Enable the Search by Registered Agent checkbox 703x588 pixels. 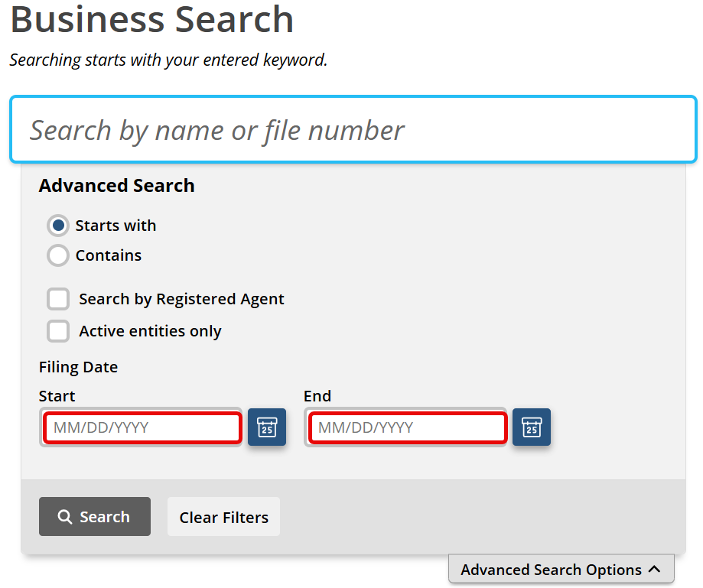58,299
